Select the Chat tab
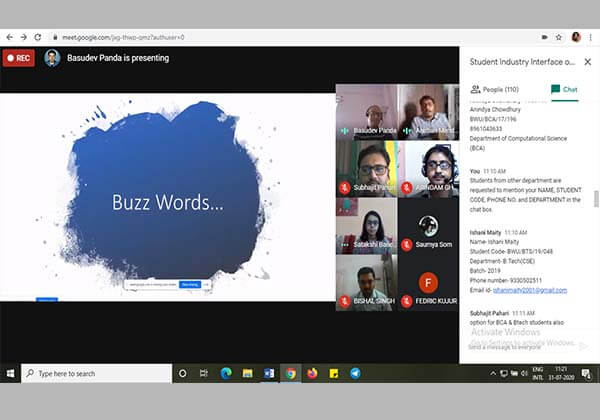The image size is (600, 420). [x=564, y=89]
